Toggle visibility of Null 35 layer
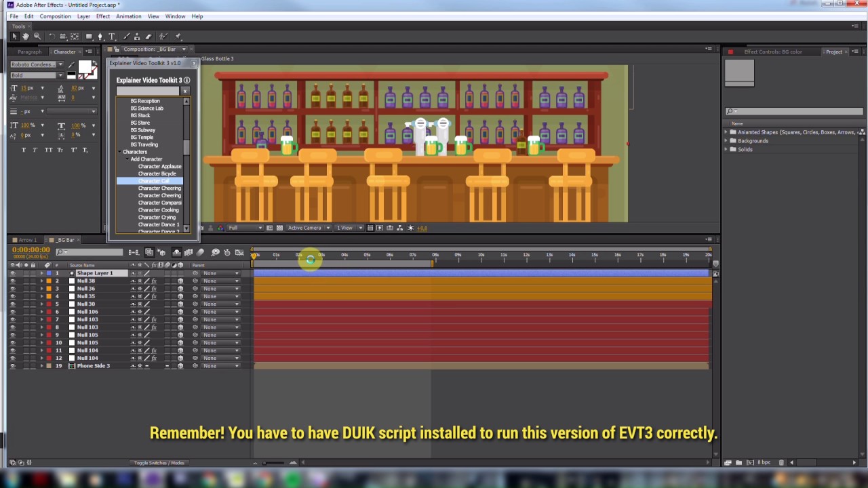Viewport: 868px width, 488px height. [12, 296]
